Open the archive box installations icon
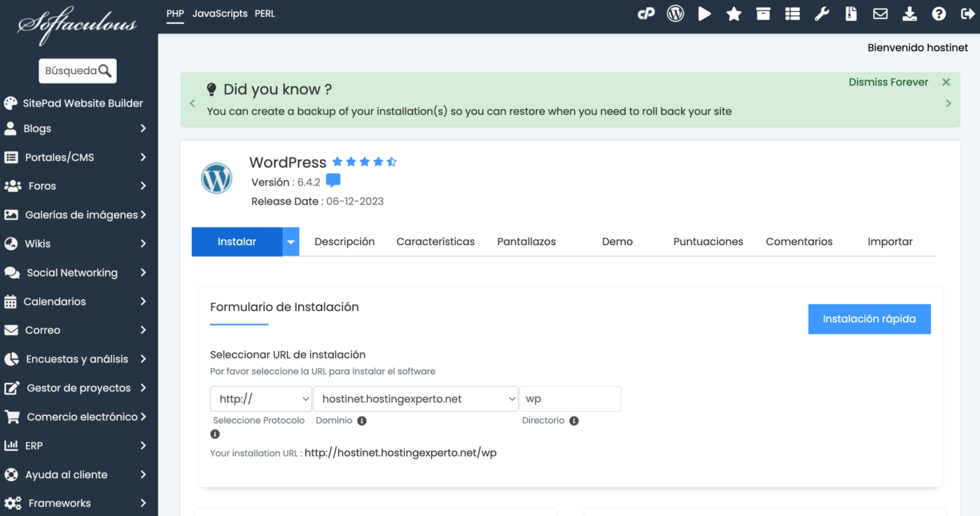The width and height of the screenshot is (980, 516). [x=763, y=13]
